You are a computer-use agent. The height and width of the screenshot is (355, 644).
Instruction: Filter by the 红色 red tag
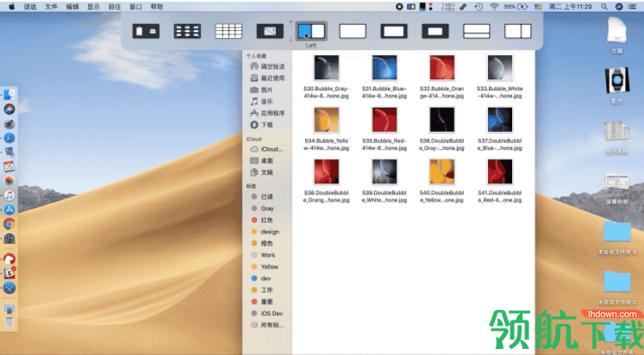coord(262,220)
